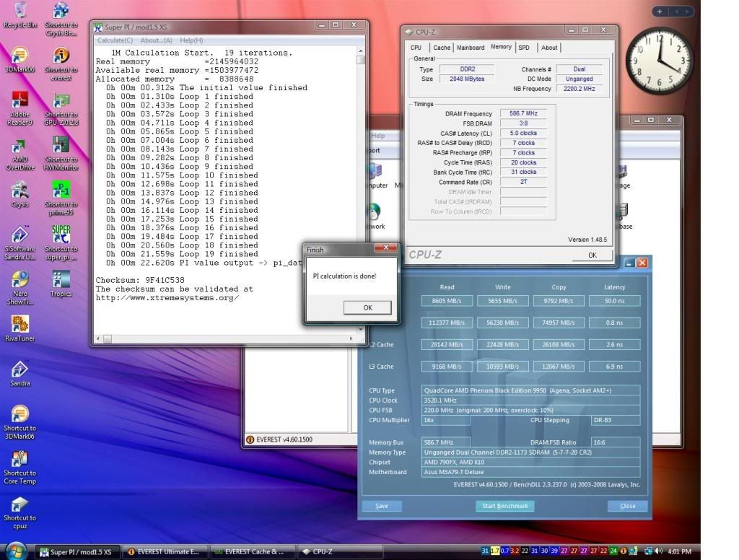Click the L3 Cache latency 6.9 ns cell

click(615, 367)
